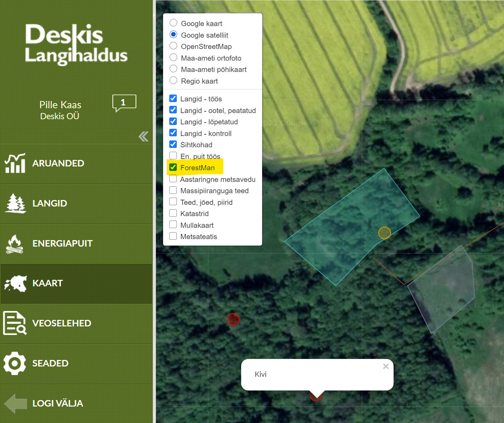Screen dimensions: 504x423
Task: Click Logi välja to log out
Action: point(76,403)
